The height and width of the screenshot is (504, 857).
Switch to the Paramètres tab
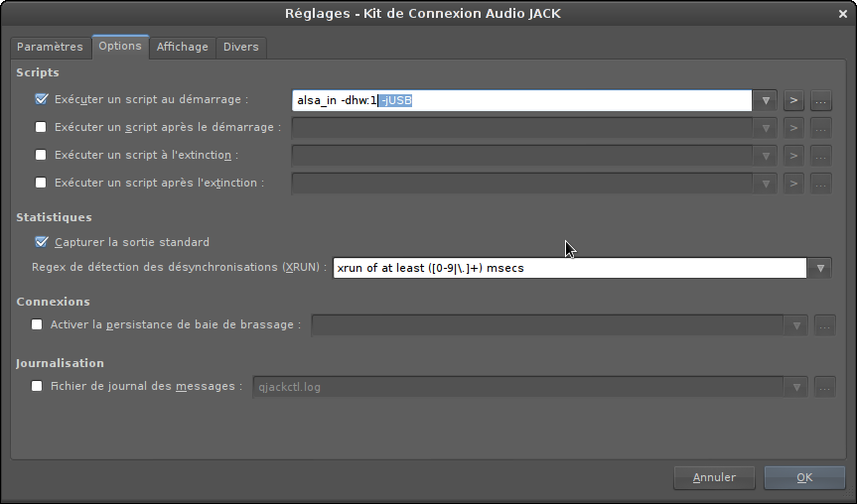point(50,47)
